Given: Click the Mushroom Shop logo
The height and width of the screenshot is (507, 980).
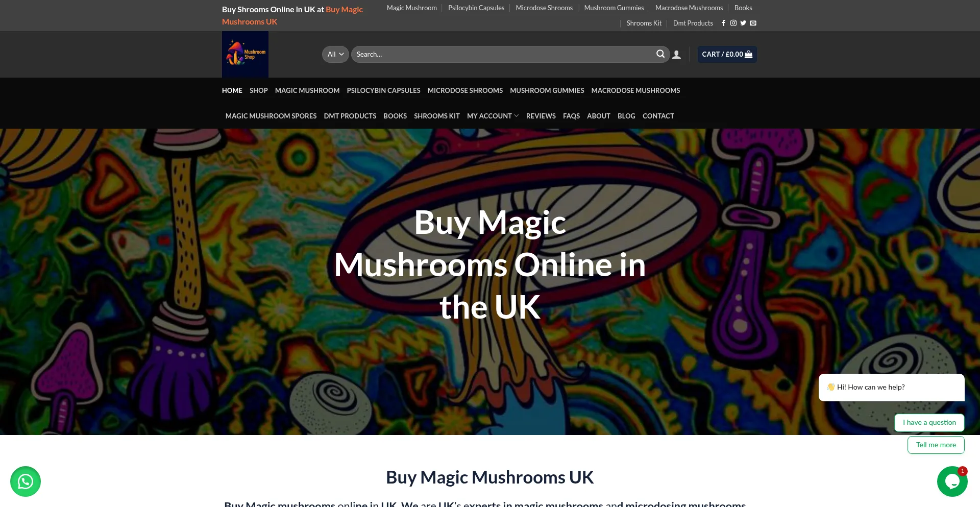Looking at the screenshot, I should tap(245, 54).
